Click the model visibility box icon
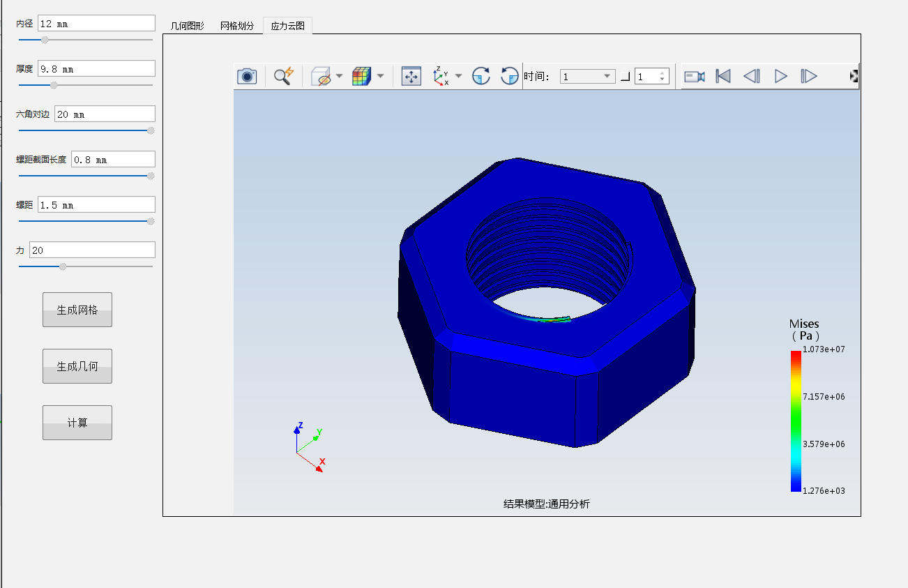Image resolution: width=908 pixels, height=588 pixels. (x=321, y=76)
